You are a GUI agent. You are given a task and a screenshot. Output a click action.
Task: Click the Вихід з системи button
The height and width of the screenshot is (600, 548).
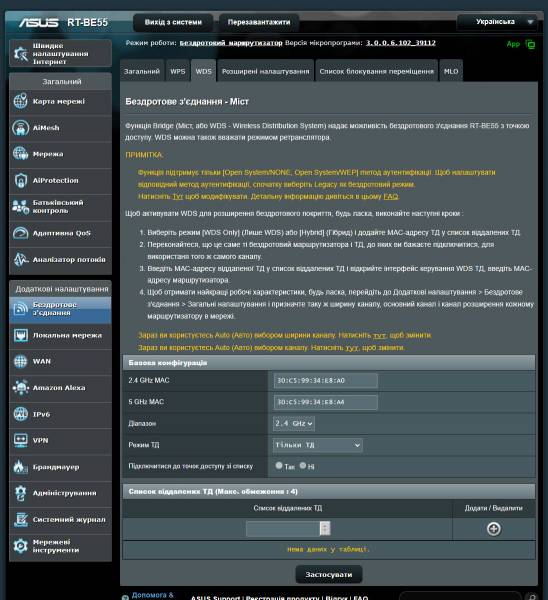tap(173, 22)
